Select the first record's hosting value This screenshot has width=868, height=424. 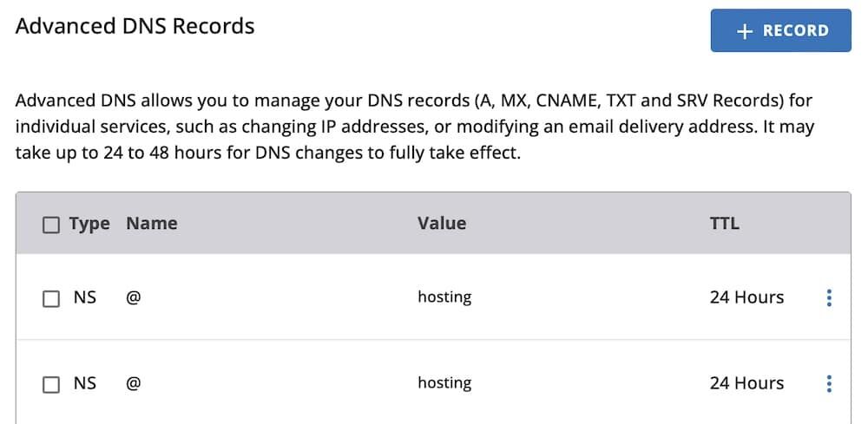(444, 297)
